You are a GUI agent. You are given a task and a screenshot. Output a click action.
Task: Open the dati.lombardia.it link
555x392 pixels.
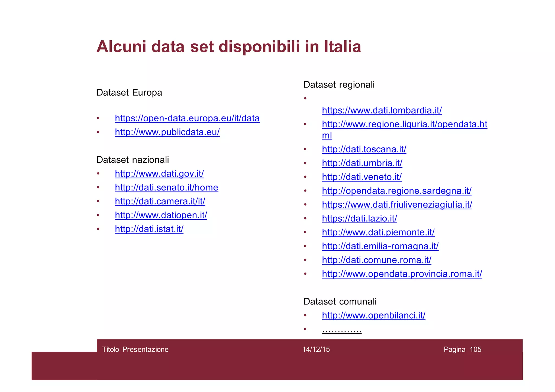382,111
